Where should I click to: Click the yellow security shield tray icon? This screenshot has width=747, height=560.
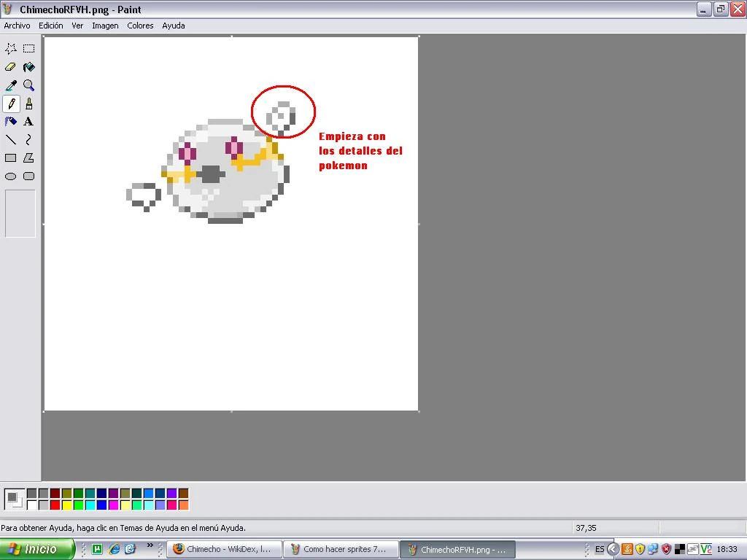click(640, 549)
